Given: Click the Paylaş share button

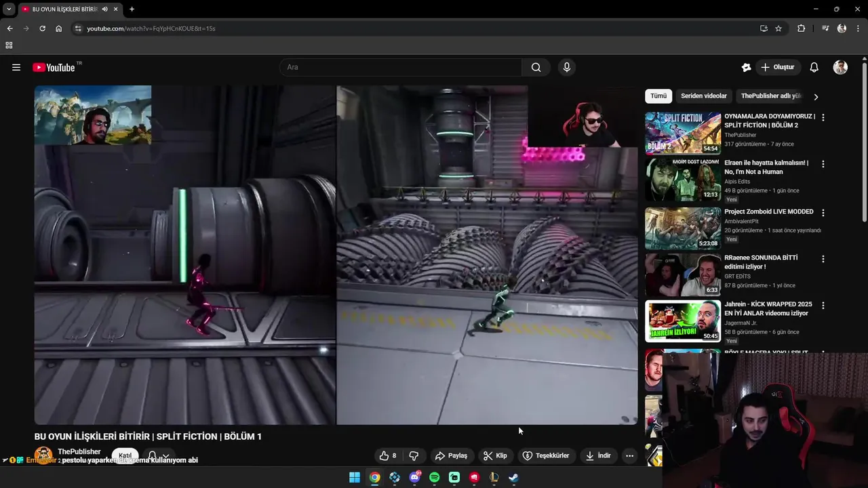Looking at the screenshot, I should click(x=452, y=455).
